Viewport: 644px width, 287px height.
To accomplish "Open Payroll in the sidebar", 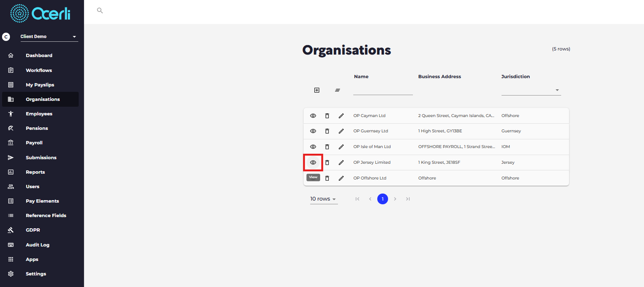I will click(40, 143).
